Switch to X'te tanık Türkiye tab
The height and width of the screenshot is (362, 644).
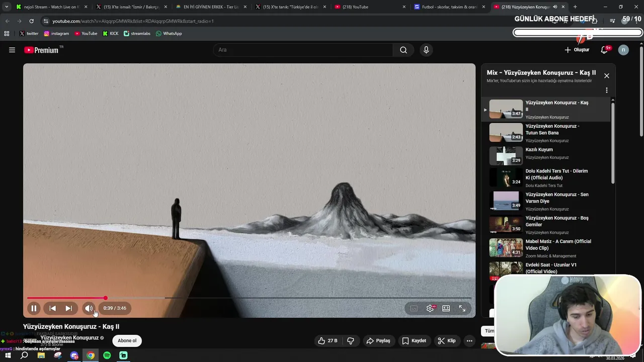[290, 7]
